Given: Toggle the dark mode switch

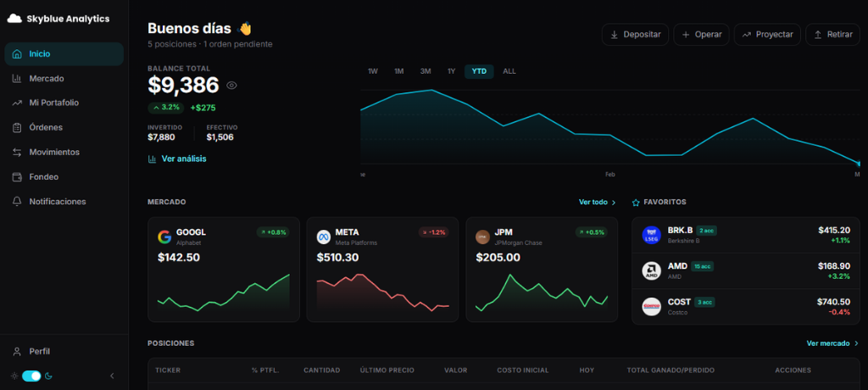Looking at the screenshot, I should point(31,376).
